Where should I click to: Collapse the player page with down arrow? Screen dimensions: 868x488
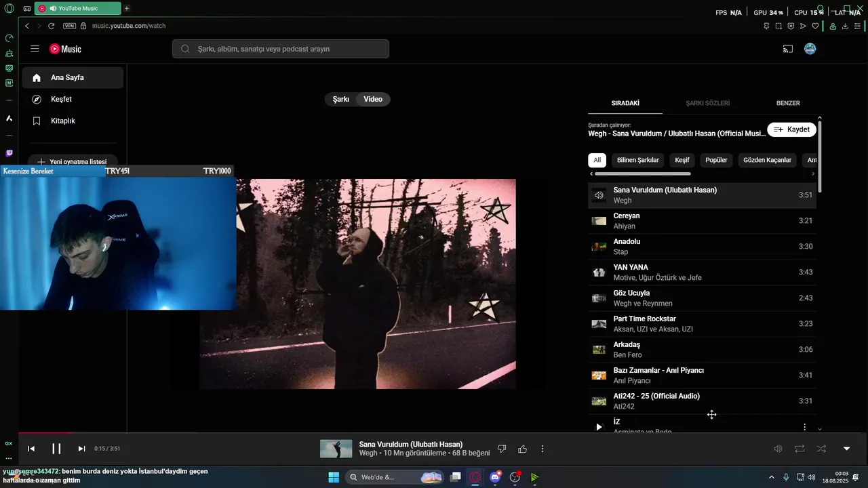[x=846, y=449]
